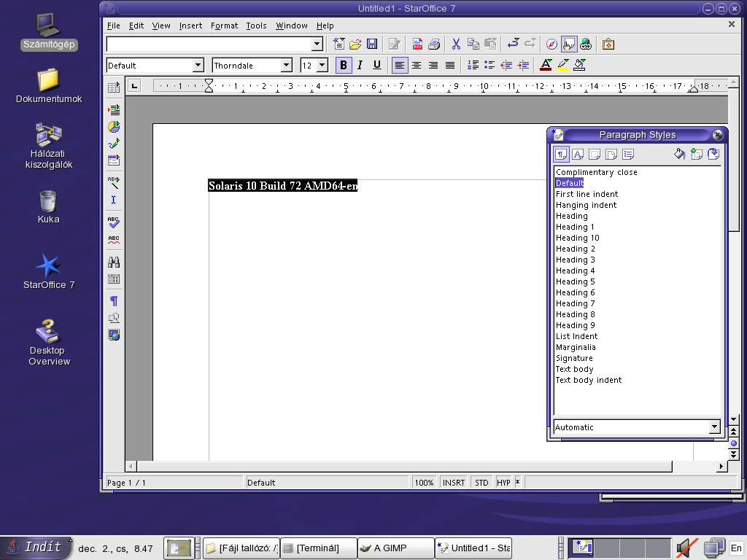Click the 100% zoom status field

coord(424,483)
